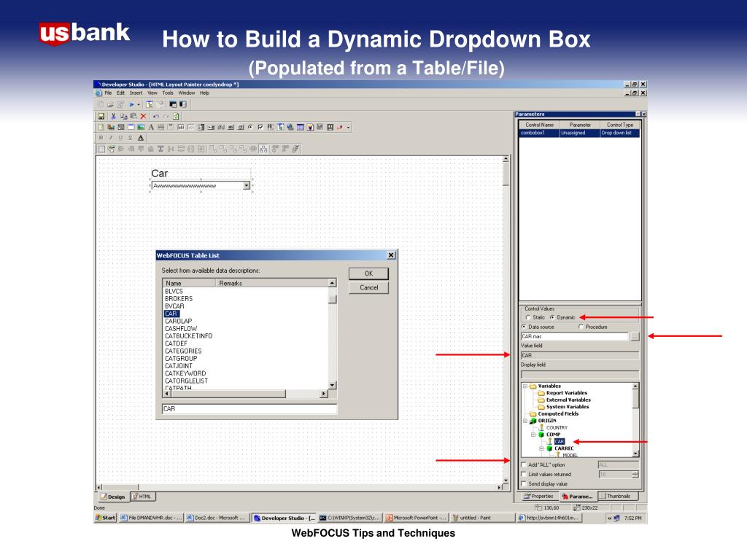Select COUNTRY field in the tree
Image resolution: width=747 pixels, height=560 pixels.
(x=557, y=427)
